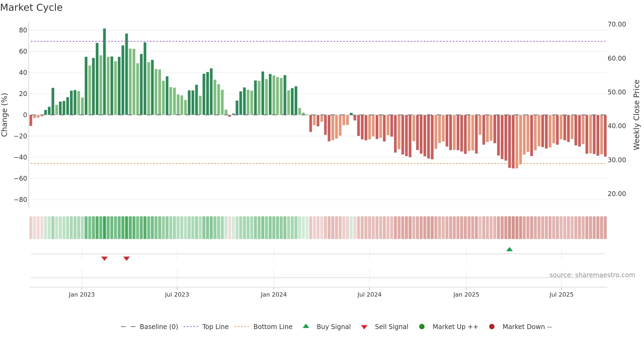Toggle the Buy Signal legend entry
Image resolution: width=644 pixels, height=362 pixels.
pyautogui.click(x=327, y=327)
